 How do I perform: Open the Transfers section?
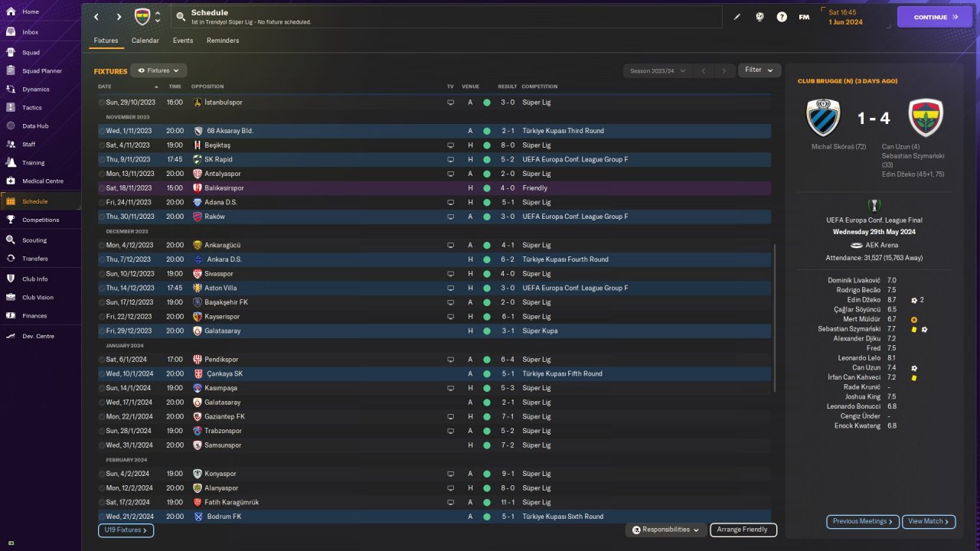[35, 259]
